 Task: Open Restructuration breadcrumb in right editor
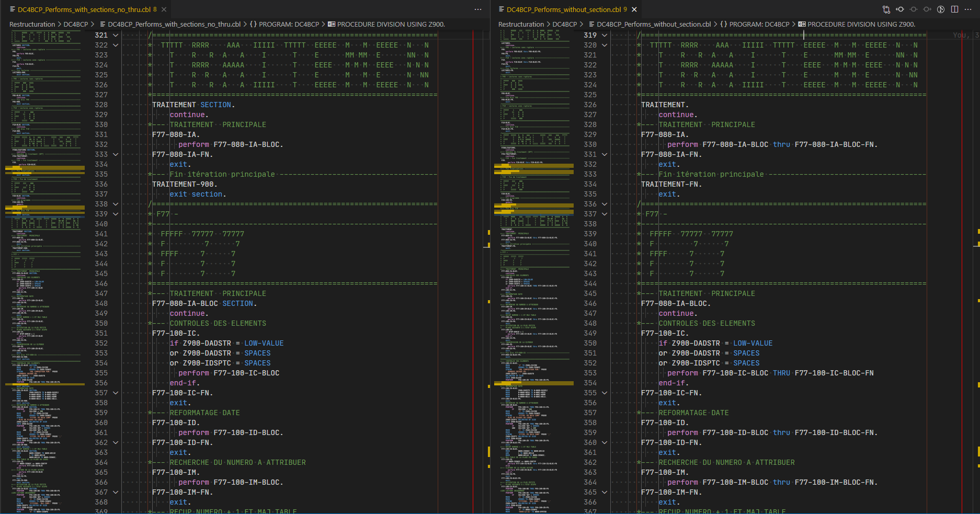[x=521, y=24]
